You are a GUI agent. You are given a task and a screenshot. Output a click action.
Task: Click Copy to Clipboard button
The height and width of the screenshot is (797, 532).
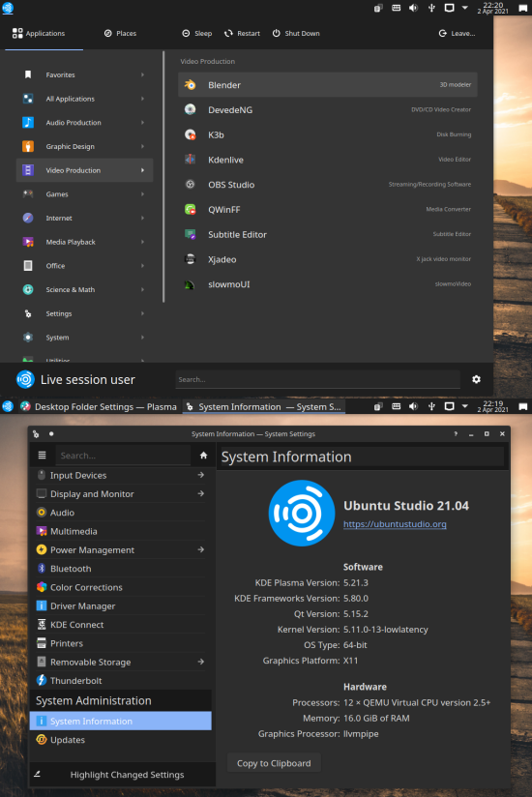pyautogui.click(x=274, y=763)
